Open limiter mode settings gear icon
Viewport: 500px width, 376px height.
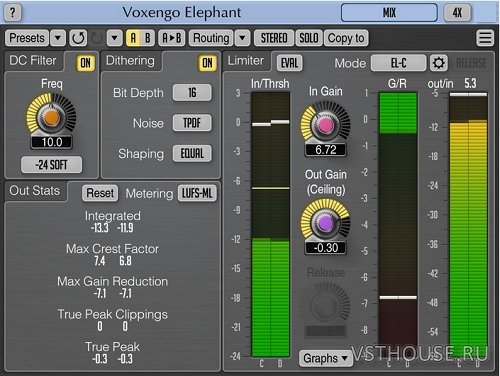coord(438,63)
